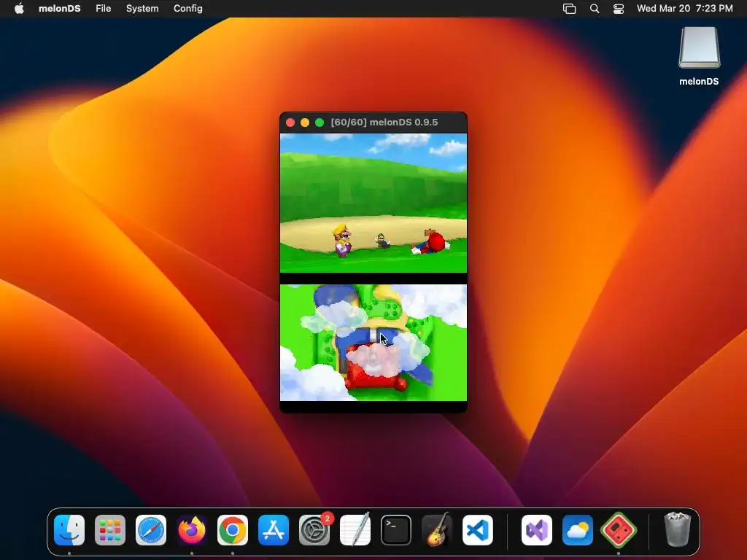Image resolution: width=747 pixels, height=560 pixels.
Task: Open Google Chrome from the Dock
Action: pos(233,530)
